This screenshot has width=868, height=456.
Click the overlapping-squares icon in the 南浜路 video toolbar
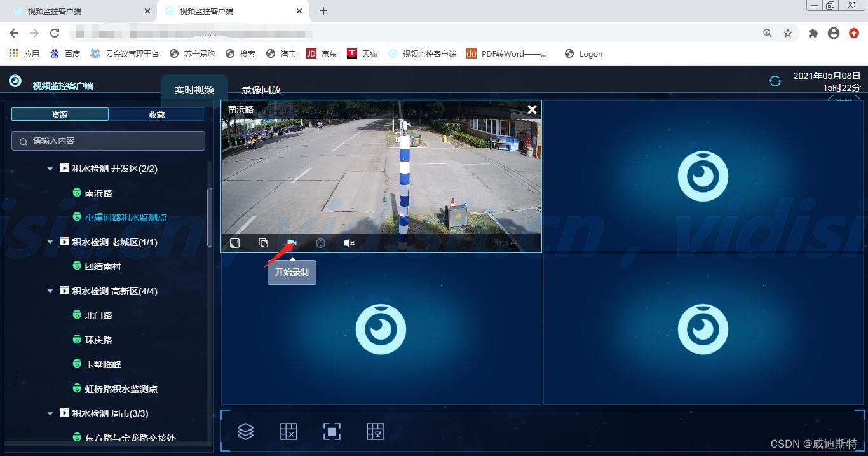pos(263,243)
